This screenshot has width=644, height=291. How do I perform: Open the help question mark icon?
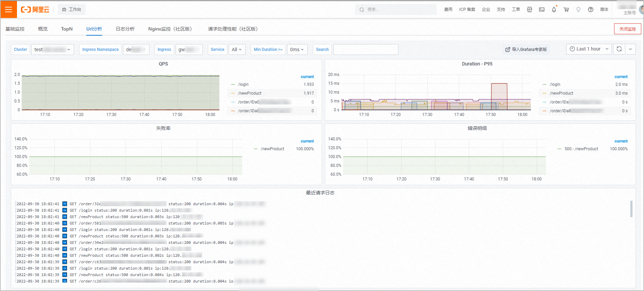[591, 9]
